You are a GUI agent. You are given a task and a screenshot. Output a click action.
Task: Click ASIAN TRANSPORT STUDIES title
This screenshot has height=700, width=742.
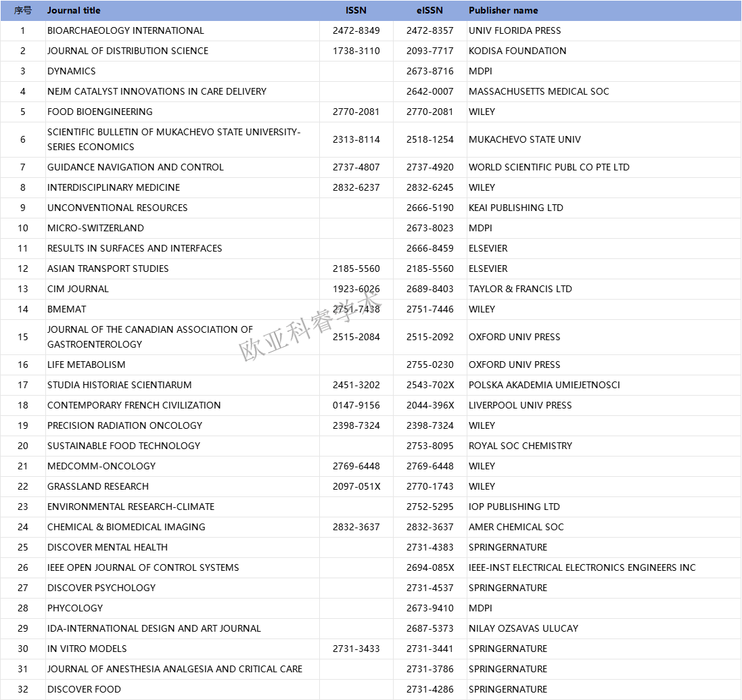click(x=108, y=269)
